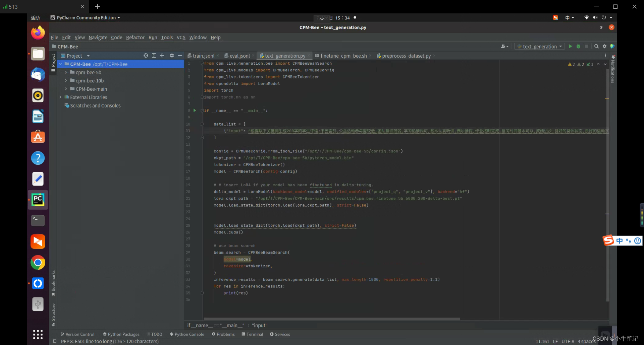Select opened file crosshair icon in Project panel

[x=146, y=56]
